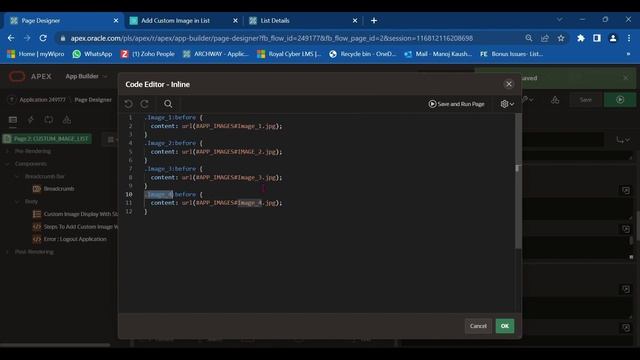
Task: Switch to List Details tab
Action: click(x=275, y=20)
